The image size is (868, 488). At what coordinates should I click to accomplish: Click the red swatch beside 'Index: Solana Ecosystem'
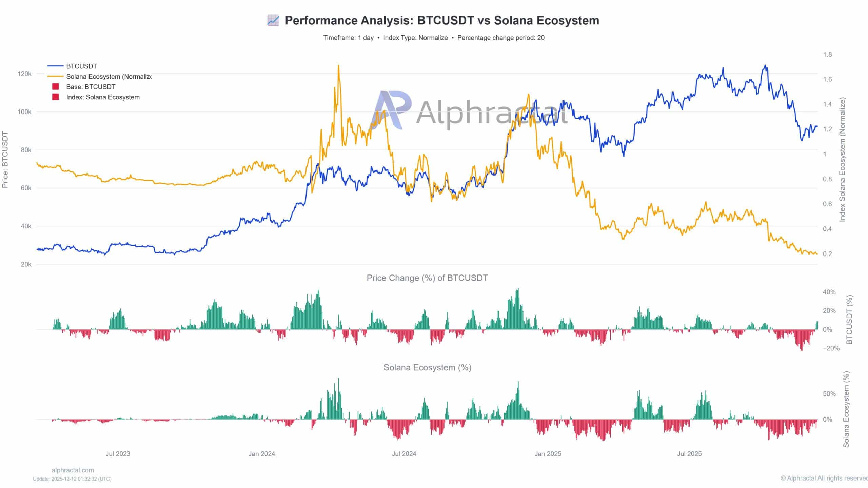point(55,97)
